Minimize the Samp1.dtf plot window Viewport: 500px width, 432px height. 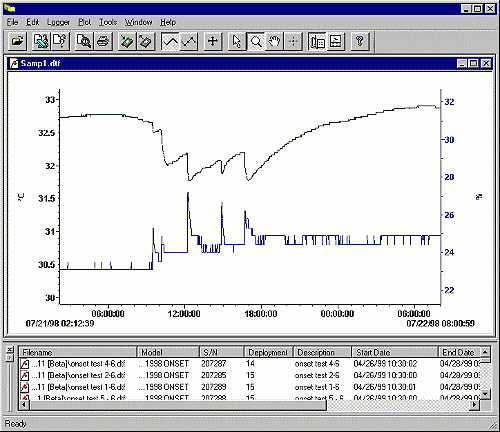462,63
